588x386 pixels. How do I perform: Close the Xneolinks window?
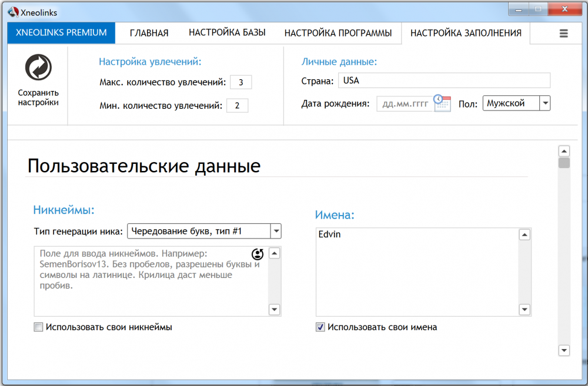(x=564, y=9)
